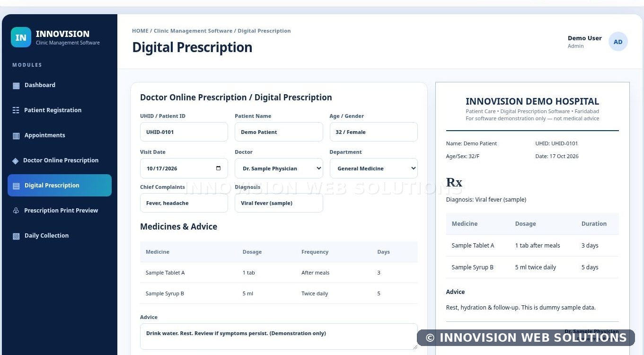Click INNOVISION DEMO HOSPITAL preview heading
Screen dimensions: 644x355
532,101
